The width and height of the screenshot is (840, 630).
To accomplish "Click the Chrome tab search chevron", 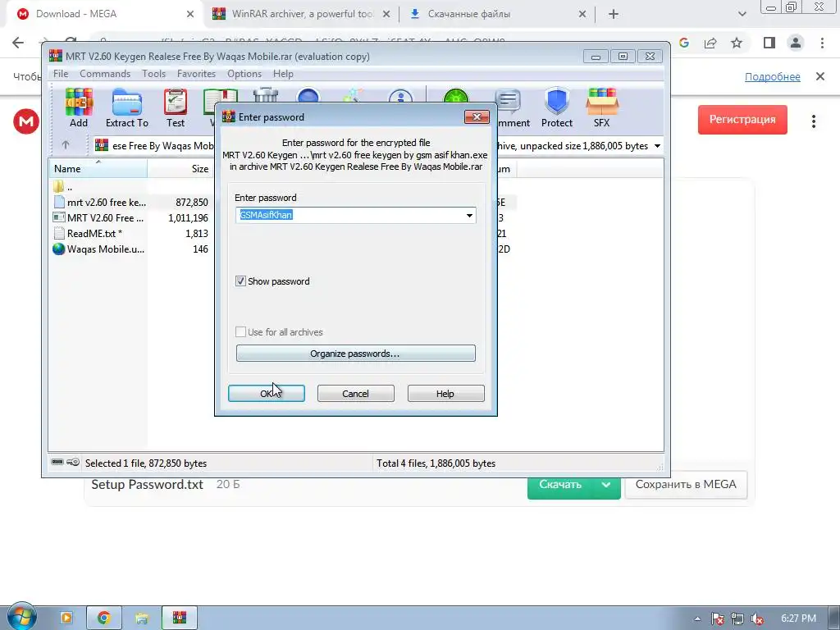I will [742, 15].
